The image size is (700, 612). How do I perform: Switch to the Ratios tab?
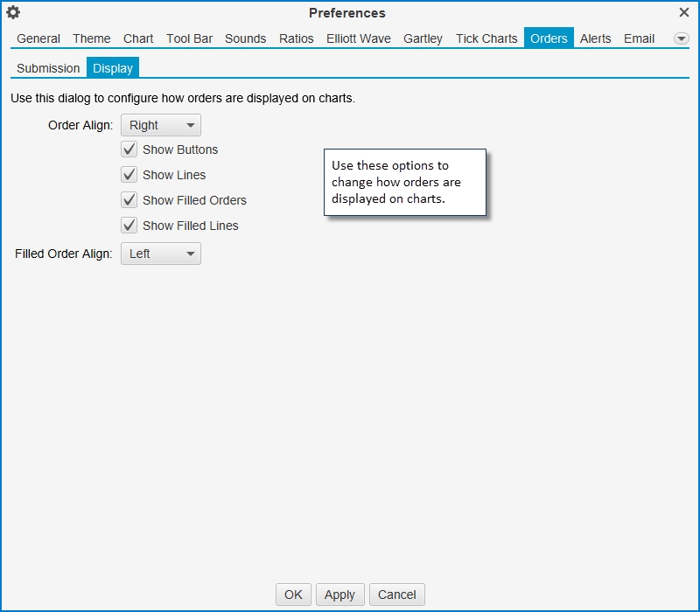[x=297, y=38]
